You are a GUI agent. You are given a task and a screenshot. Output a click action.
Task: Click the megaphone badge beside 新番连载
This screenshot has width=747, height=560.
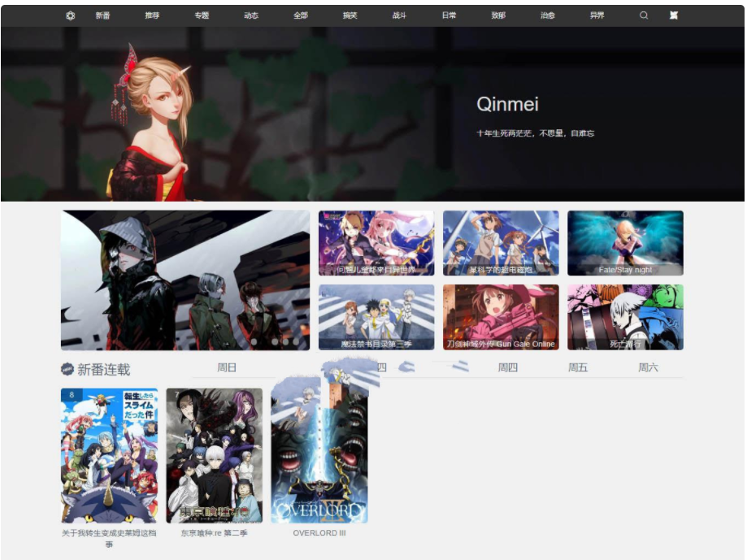coord(66,368)
